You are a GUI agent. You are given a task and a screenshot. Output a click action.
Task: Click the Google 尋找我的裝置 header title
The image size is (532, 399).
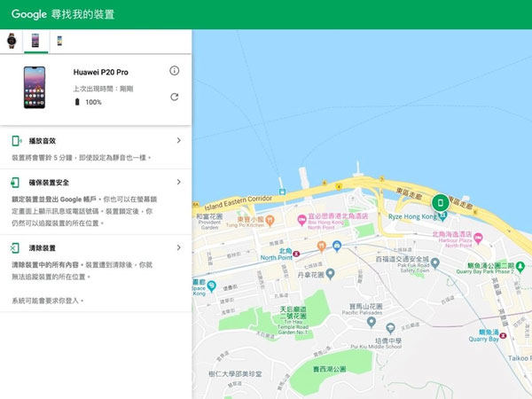pos(63,14)
